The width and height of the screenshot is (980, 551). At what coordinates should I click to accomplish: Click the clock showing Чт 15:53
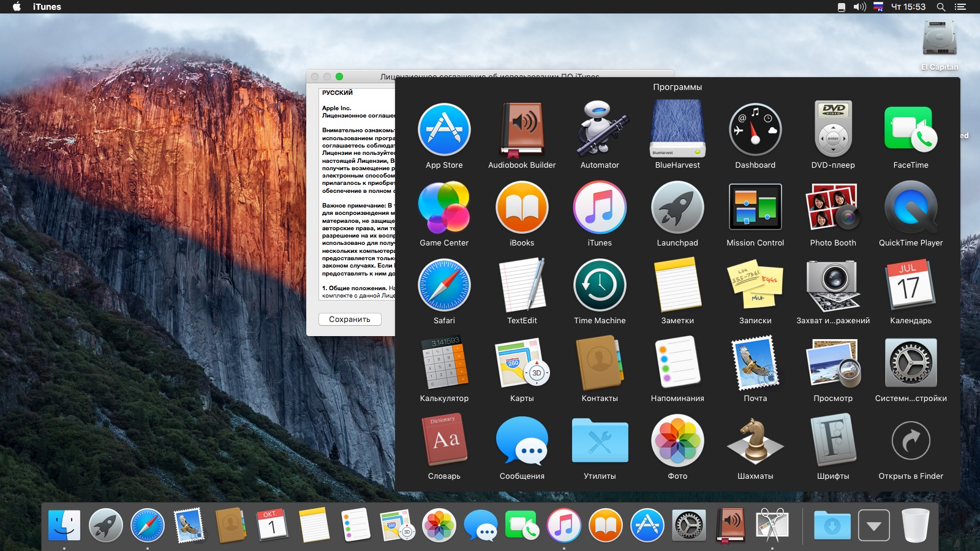908,7
